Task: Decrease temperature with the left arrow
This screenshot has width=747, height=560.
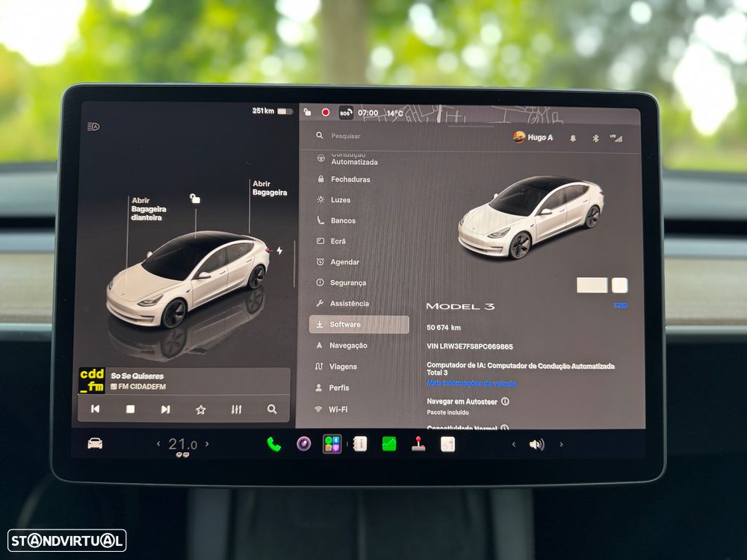Action: (x=158, y=444)
